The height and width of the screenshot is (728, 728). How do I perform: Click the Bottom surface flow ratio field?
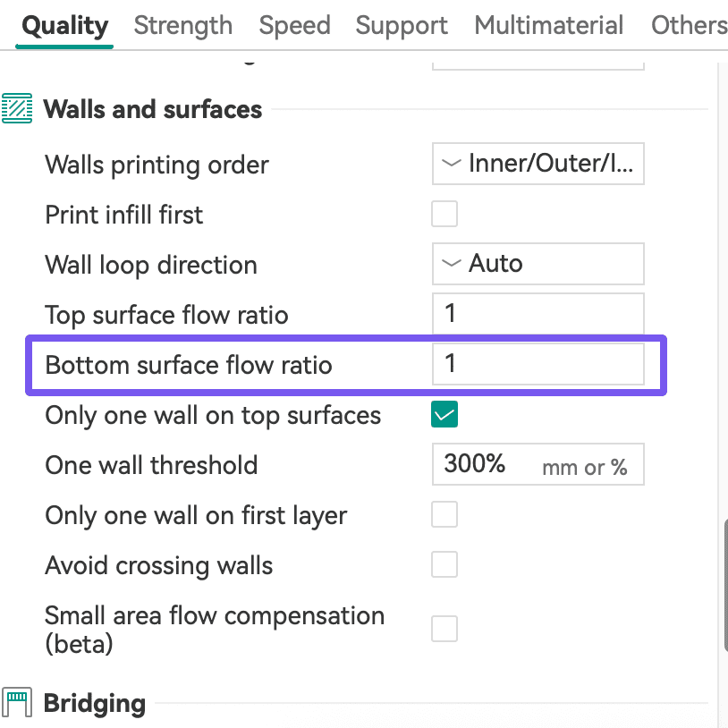[x=538, y=364]
